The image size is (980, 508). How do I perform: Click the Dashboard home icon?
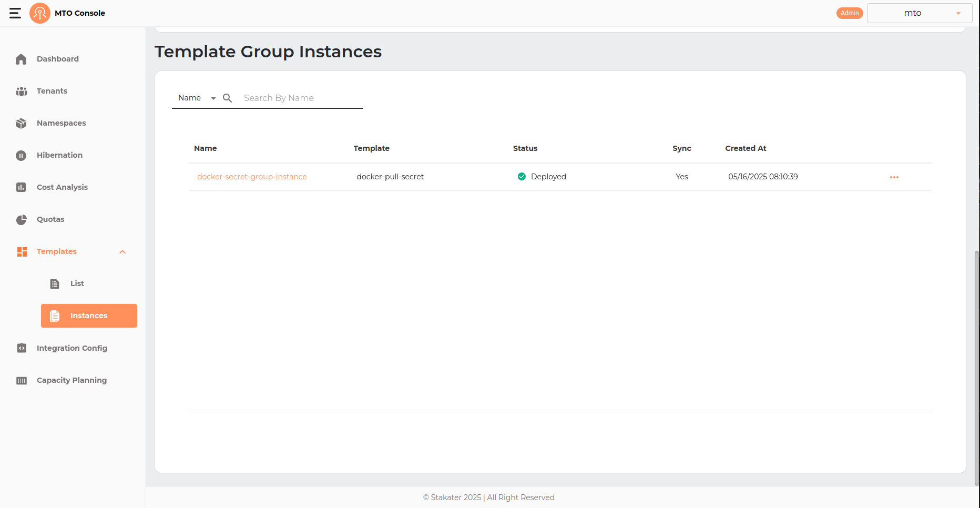point(21,59)
